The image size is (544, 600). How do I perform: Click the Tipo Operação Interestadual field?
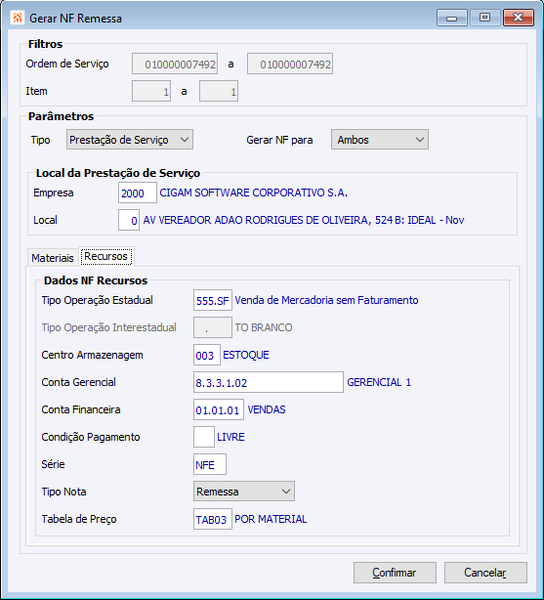click(212, 328)
